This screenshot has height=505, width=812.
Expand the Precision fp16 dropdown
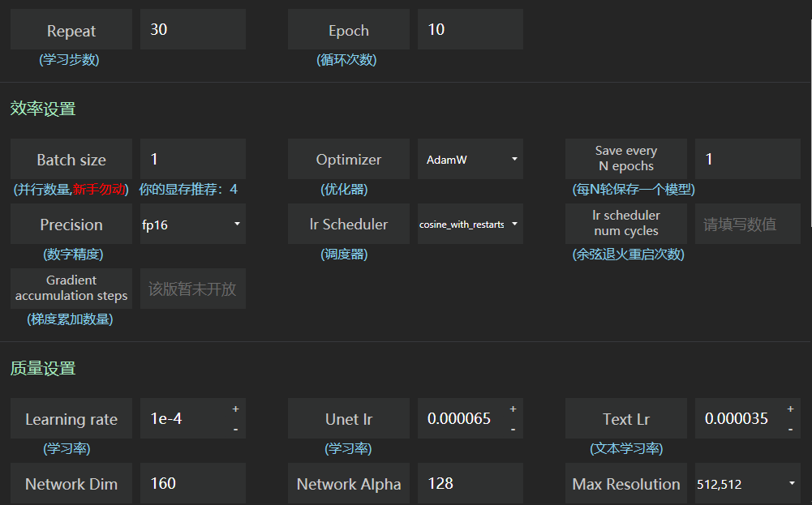[x=192, y=225]
